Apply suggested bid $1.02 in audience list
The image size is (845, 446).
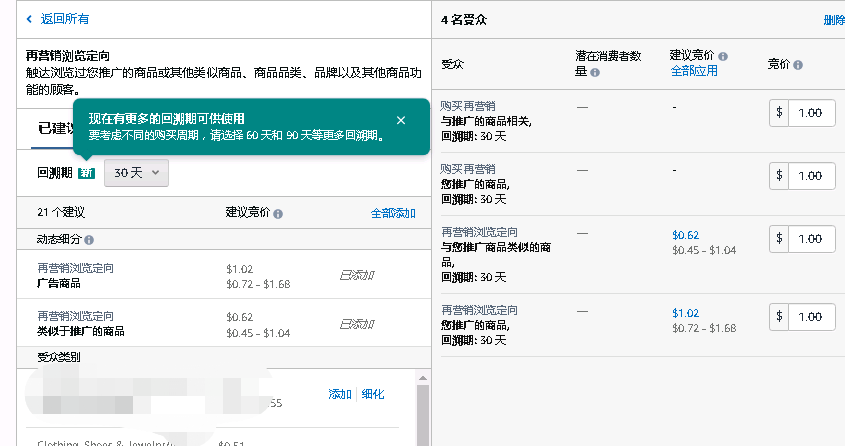[x=685, y=313]
